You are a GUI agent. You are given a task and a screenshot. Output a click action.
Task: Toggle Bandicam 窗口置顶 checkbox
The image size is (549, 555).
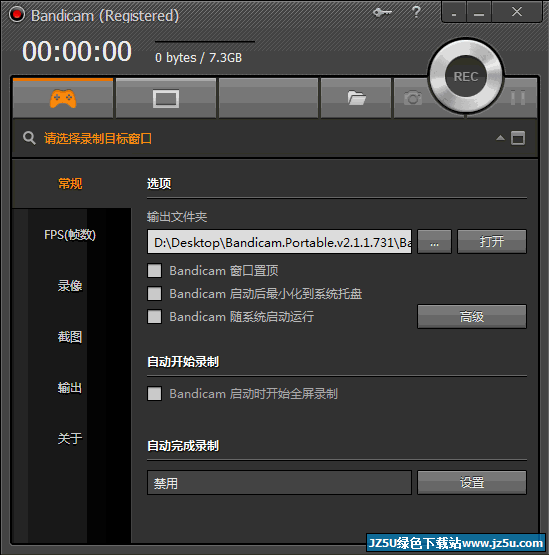pyautogui.click(x=154, y=270)
